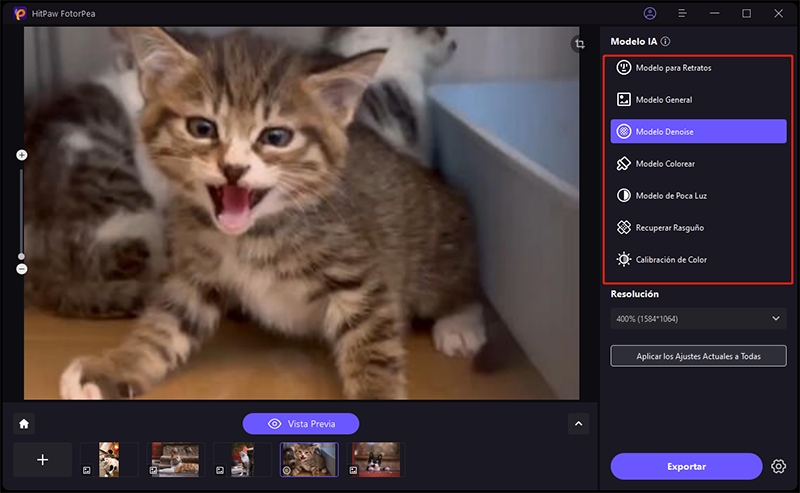The height and width of the screenshot is (493, 800).
Task: Open the Resolución 400% dropdown
Action: pos(698,318)
